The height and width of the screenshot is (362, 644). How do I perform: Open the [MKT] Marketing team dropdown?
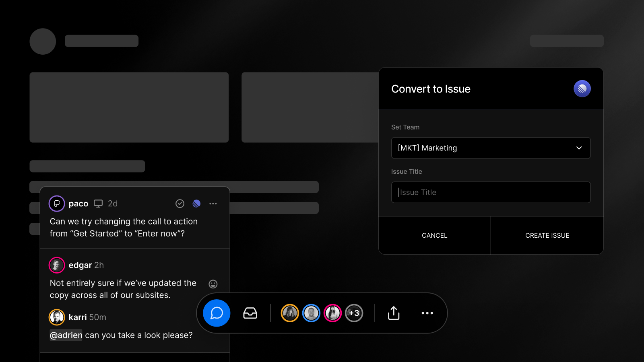pos(491,148)
